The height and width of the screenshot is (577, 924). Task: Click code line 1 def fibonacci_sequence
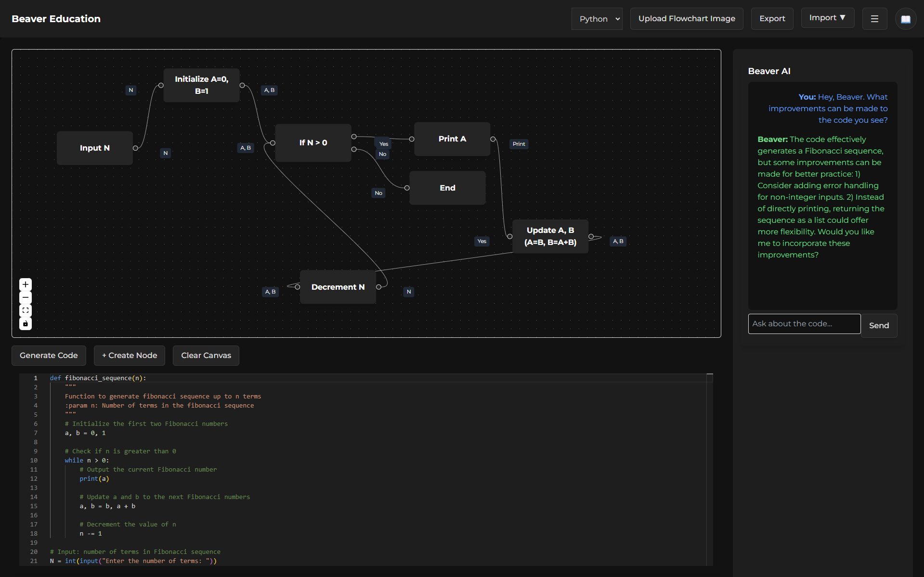98,378
